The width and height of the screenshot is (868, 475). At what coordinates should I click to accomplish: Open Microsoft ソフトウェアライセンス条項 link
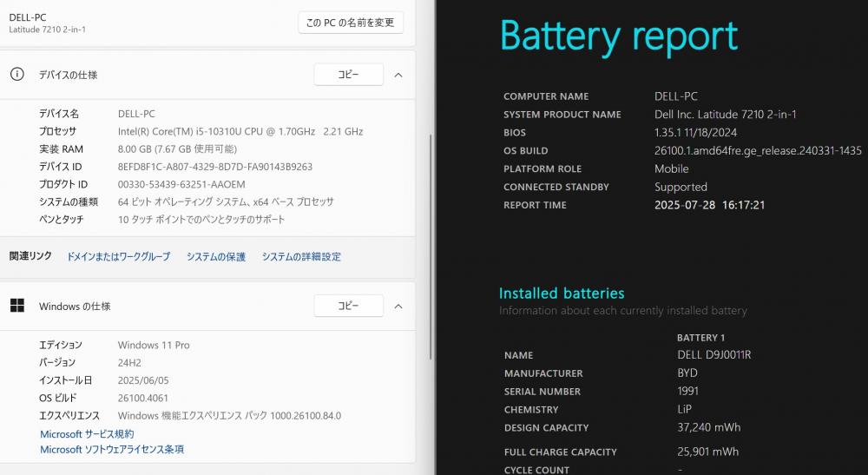pos(112,449)
